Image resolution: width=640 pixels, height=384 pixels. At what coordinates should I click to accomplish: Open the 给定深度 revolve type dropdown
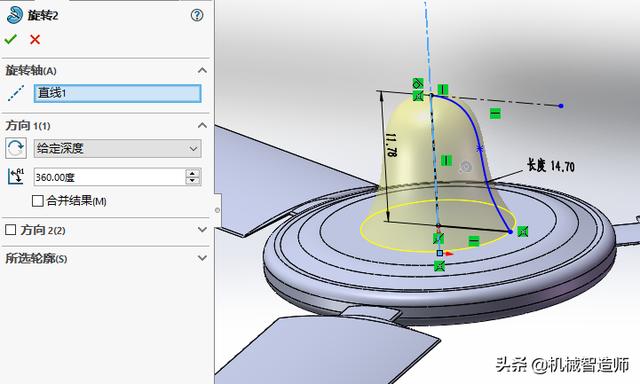tap(118, 149)
